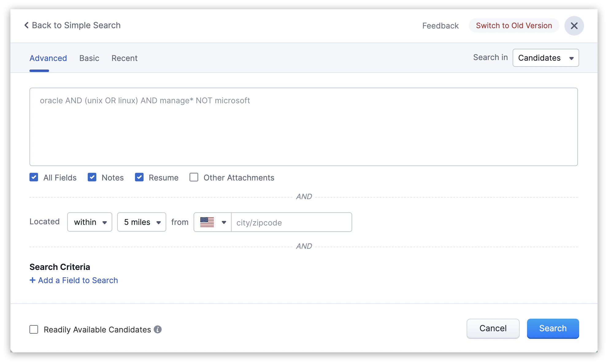Expand country selector dropdown arrow
Image resolution: width=608 pixels, height=364 pixels.
point(224,222)
